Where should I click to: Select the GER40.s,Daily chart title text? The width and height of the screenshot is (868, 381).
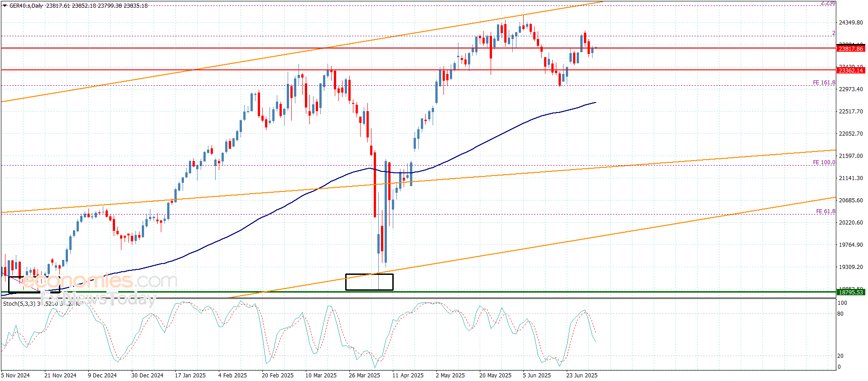tap(26, 6)
